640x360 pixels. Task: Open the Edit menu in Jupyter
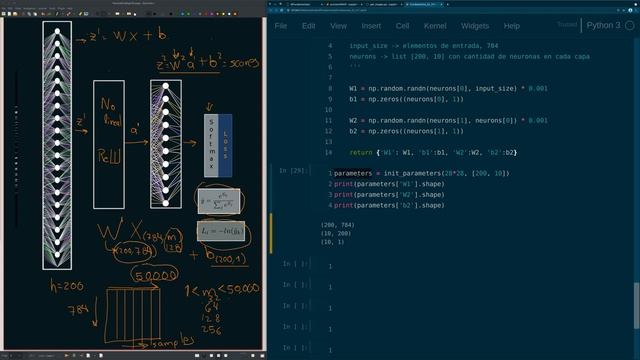click(x=308, y=26)
